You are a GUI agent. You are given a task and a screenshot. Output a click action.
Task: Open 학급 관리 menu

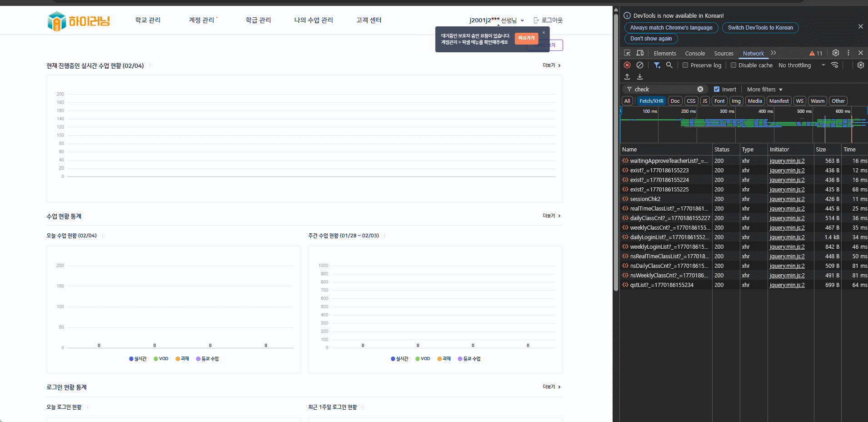point(258,20)
